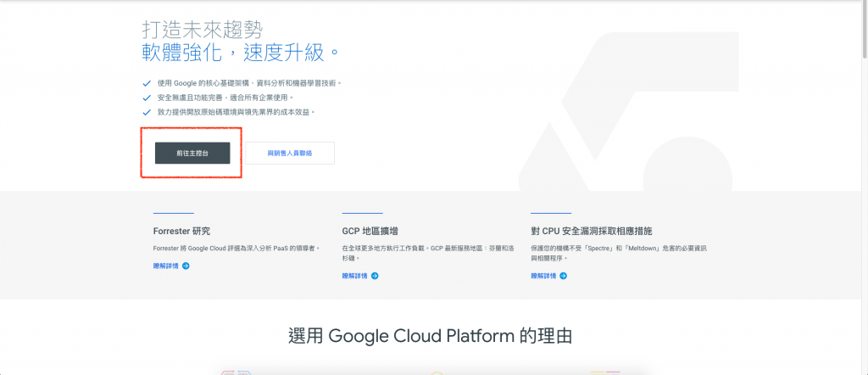Image resolution: width=868 pixels, height=375 pixels.
Task: Open 瞭解詳情 link under 對 CPU 安全漏洞採取相應措施
Action: click(x=543, y=276)
